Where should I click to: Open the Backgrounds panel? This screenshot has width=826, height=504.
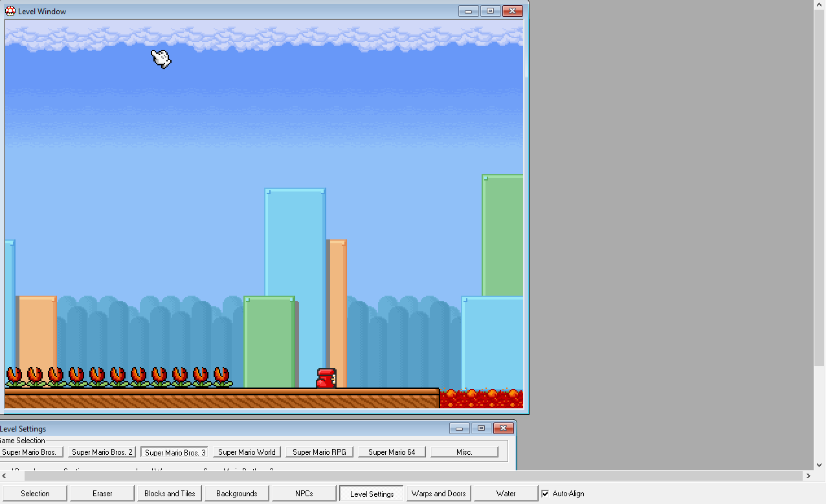click(x=236, y=494)
